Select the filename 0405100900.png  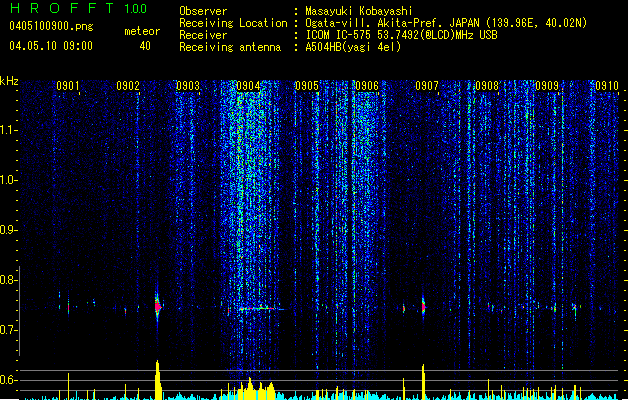[51, 26]
